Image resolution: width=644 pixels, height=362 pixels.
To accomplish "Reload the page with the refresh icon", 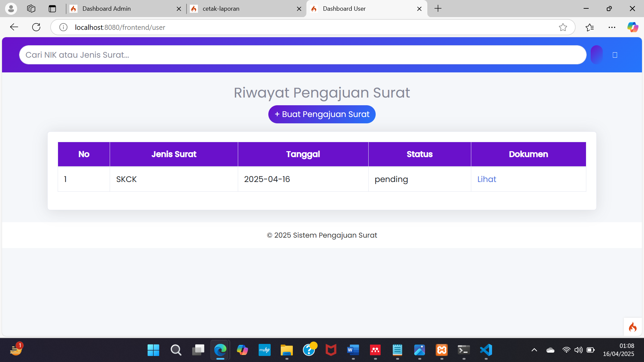I will [x=36, y=27].
